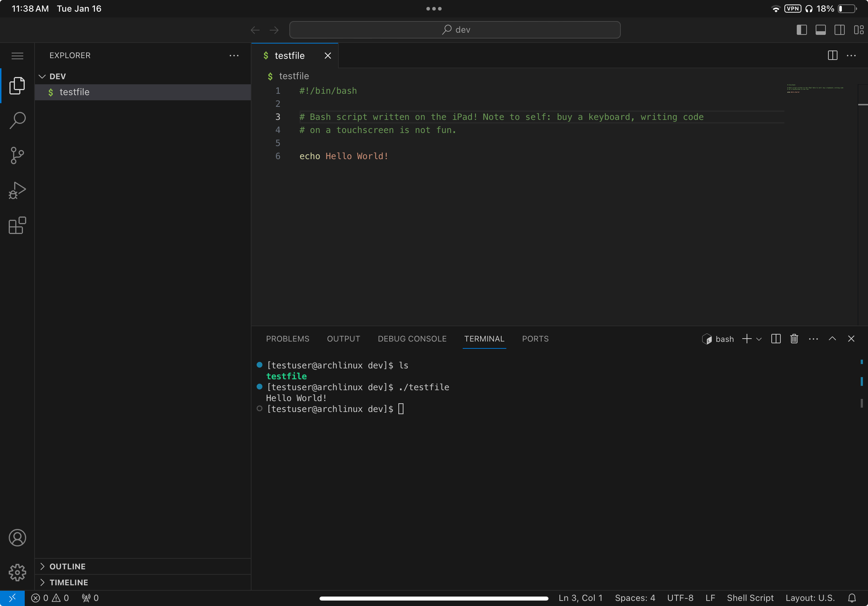Click the ./testfile command decoration dot
Viewport: 868px width, 606px height.
point(259,387)
